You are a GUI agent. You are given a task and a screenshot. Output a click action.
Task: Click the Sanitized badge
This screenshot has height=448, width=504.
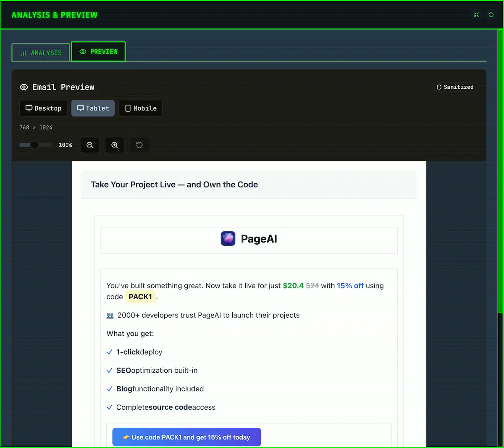pos(455,87)
